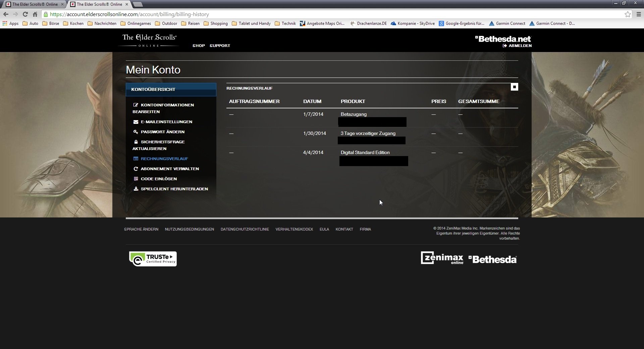The height and width of the screenshot is (349, 644).
Task: Bookmark this page with the star icon
Action: (628, 14)
